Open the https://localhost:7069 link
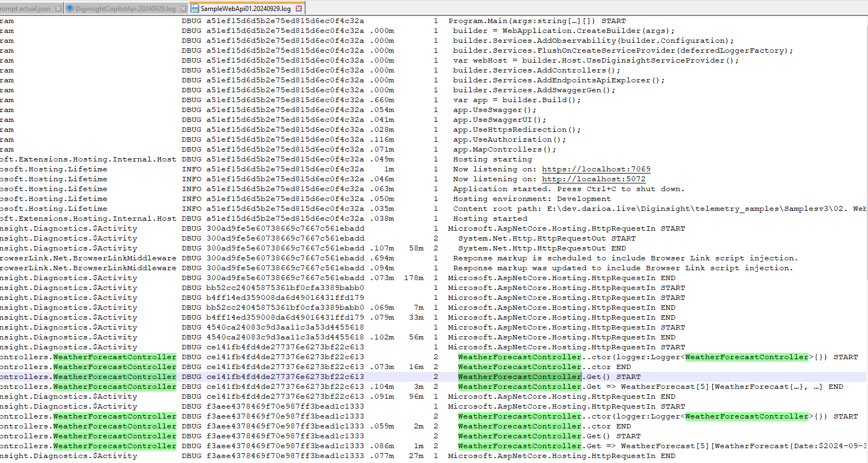The image size is (868, 463). click(x=596, y=169)
